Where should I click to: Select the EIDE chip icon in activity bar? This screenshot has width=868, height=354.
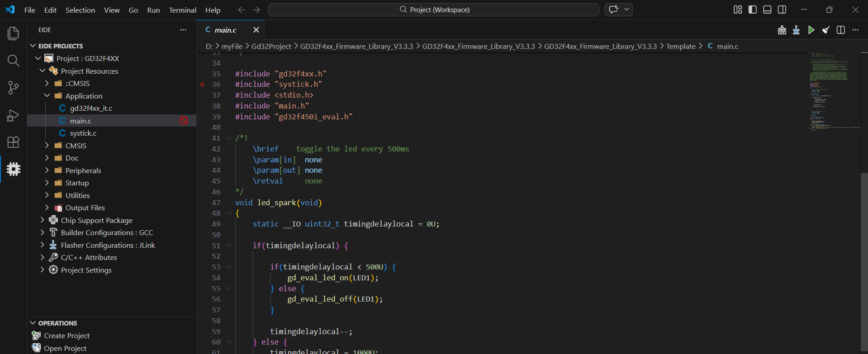[x=13, y=169]
